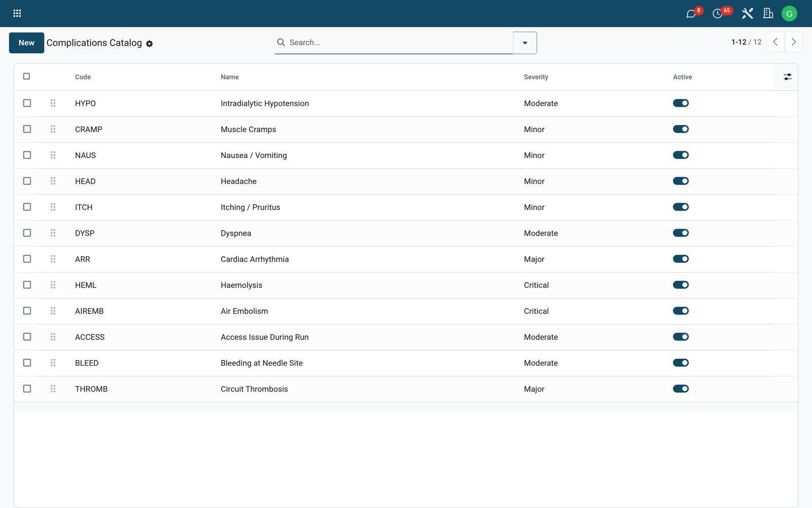Screen dimensions: 812x508
Task: Click the drag handle on the NAUS row
Action: coord(53,155)
